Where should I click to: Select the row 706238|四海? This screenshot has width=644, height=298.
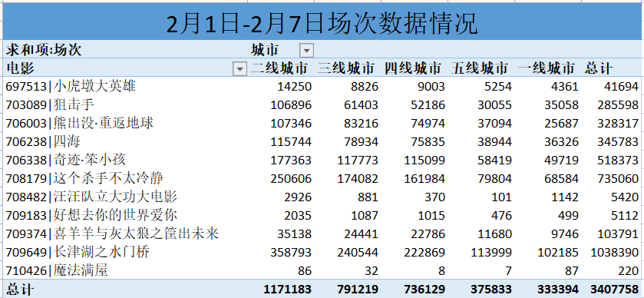322,142
